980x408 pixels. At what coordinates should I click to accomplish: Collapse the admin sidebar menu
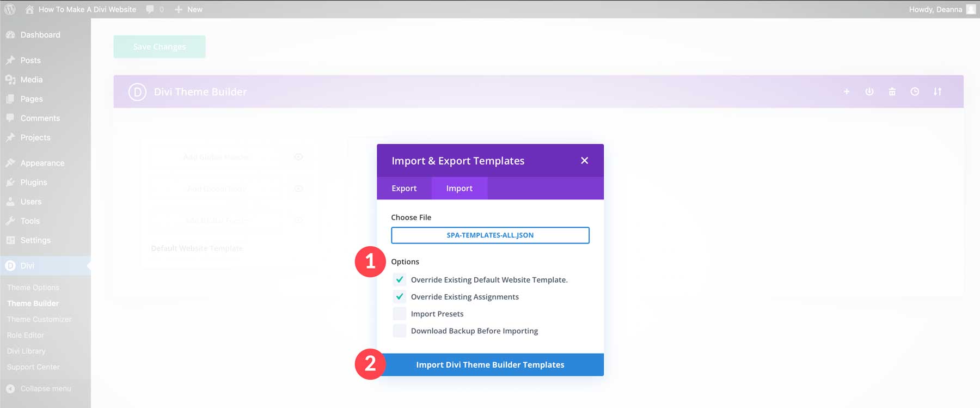[38, 389]
